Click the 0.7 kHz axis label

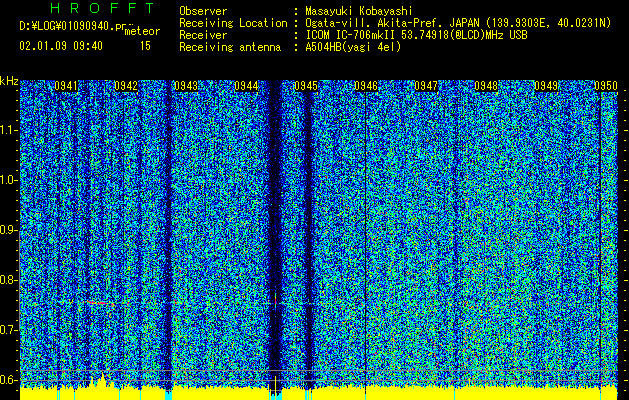tap(8, 330)
